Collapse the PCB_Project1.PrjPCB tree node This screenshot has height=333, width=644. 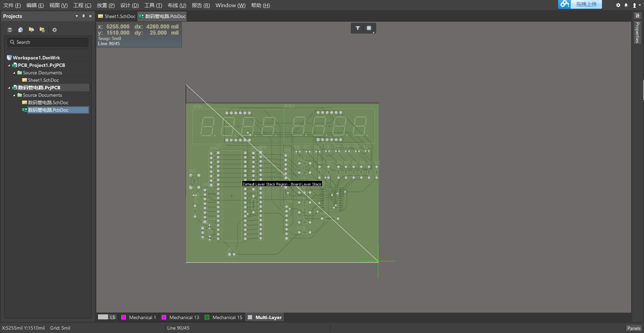[x=9, y=65]
